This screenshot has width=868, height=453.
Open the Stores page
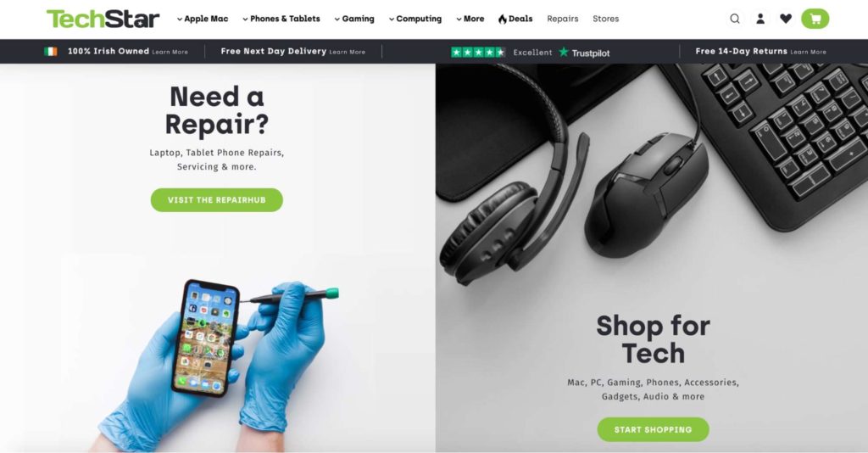pyautogui.click(x=605, y=19)
